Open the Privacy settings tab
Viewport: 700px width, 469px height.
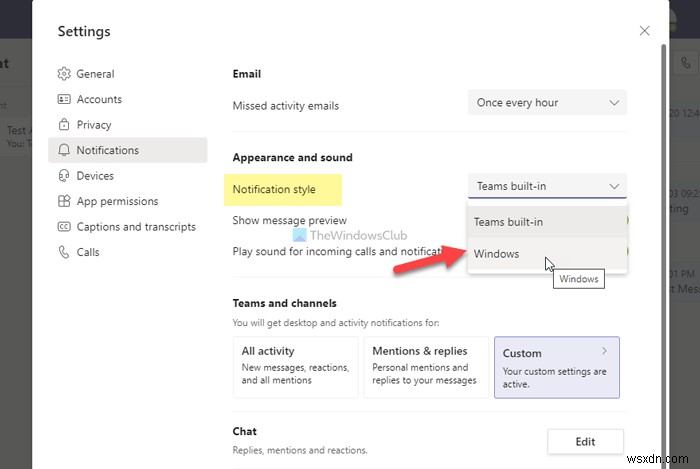128,125
